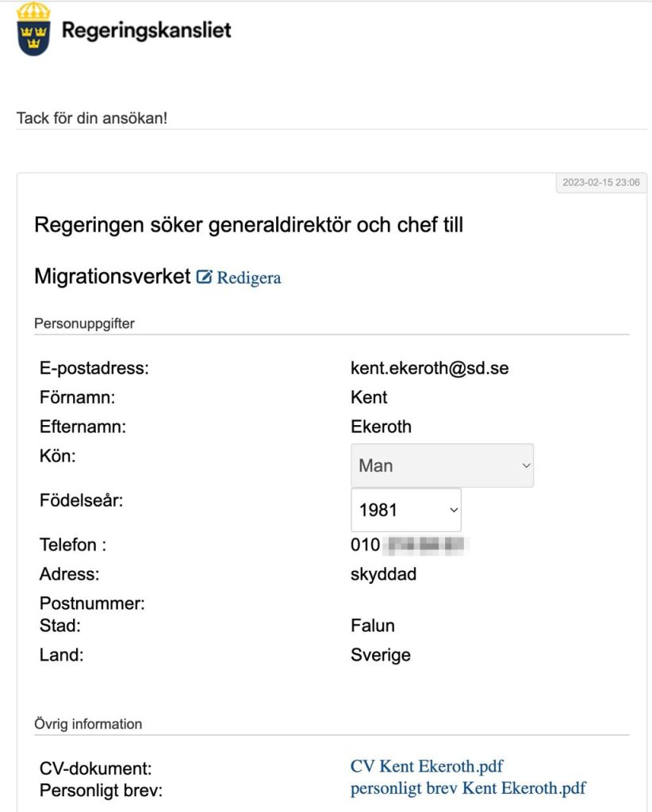The image size is (652, 812).
Task: Click the 2023-02-15 23:06 timestamp badge
Action: [x=600, y=182]
